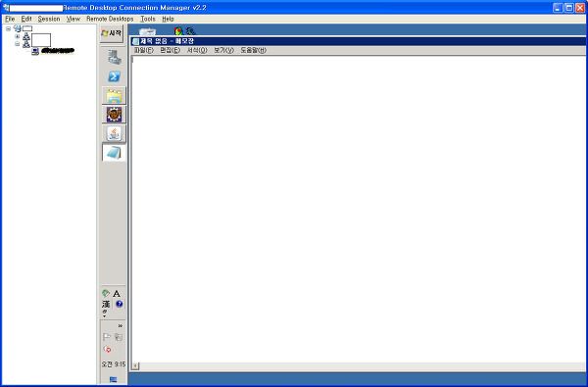588x387 pixels.
Task: Click the clock showing 오전 9:15
Action: coord(114,364)
